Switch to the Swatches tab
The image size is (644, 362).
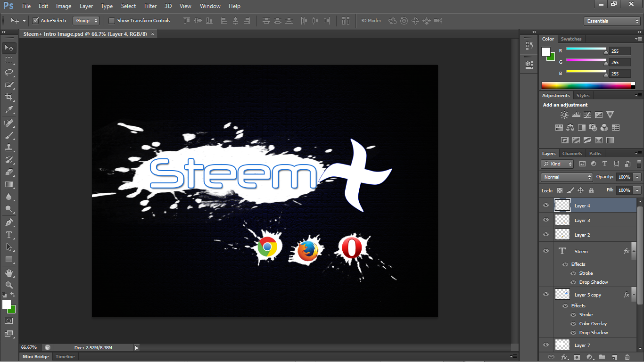tap(571, 39)
